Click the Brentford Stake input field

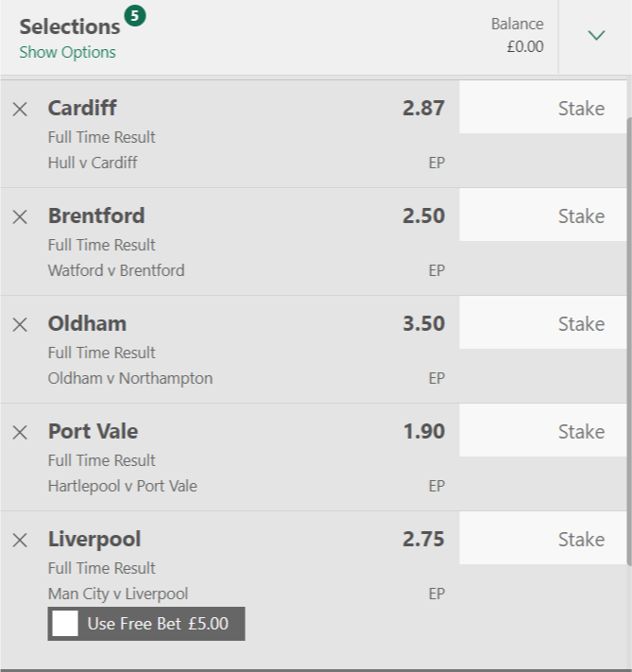[x=543, y=215]
